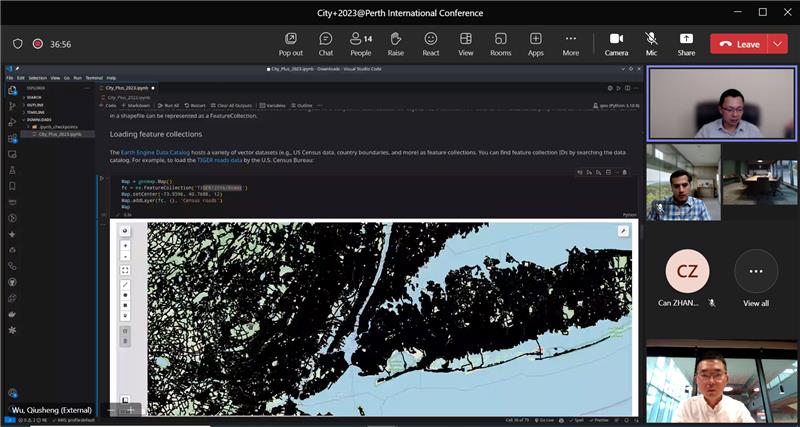Open the View layout options

(466, 43)
